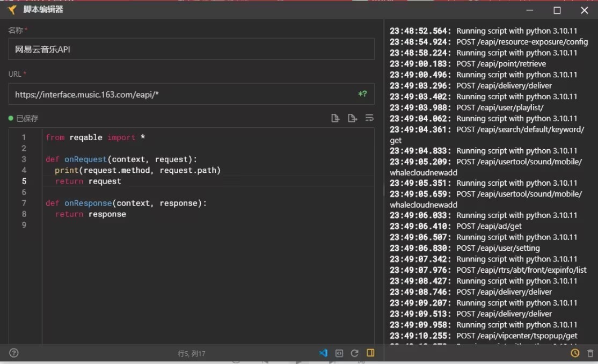Click the code snippet icon in bottom bar
Screen dimensions: 598x364
click(339, 353)
